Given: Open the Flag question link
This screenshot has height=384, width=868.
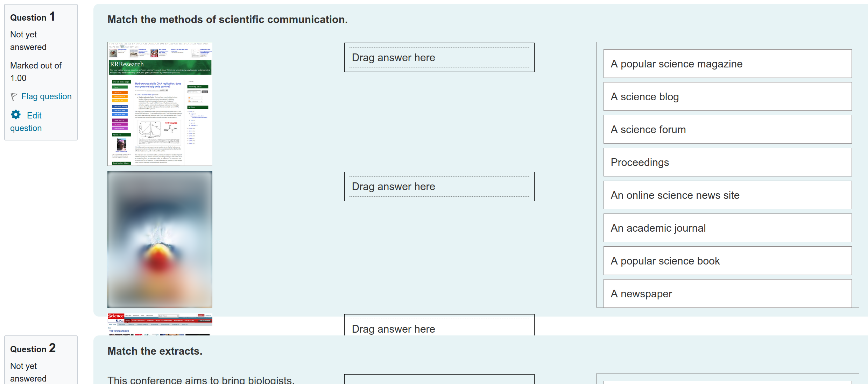Looking at the screenshot, I should coord(46,96).
